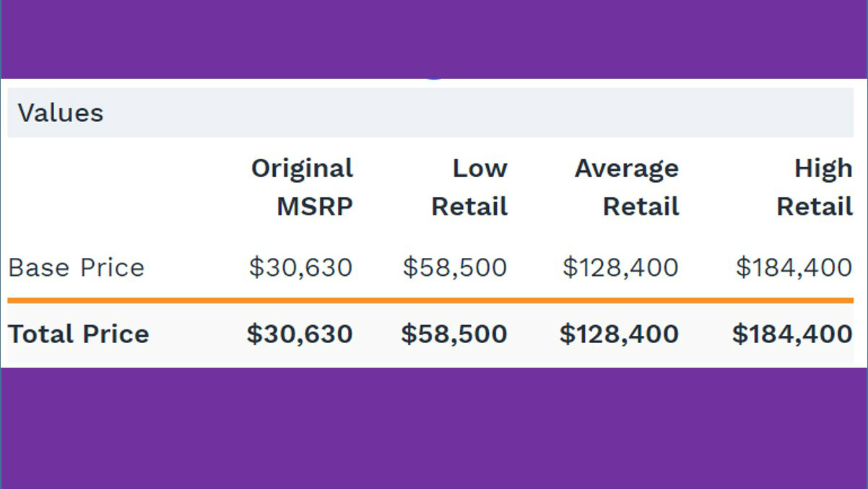
Task: Click the empty header cell above Base Price
Action: [108, 187]
